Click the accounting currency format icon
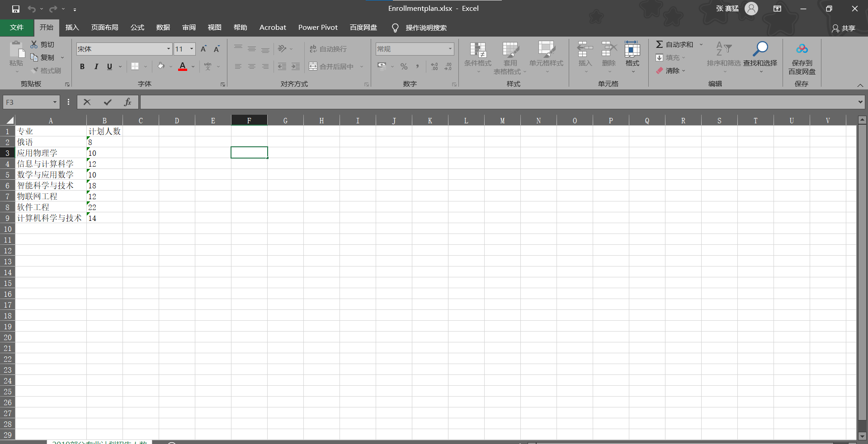Viewport: 868px width, 444px height. (382, 66)
